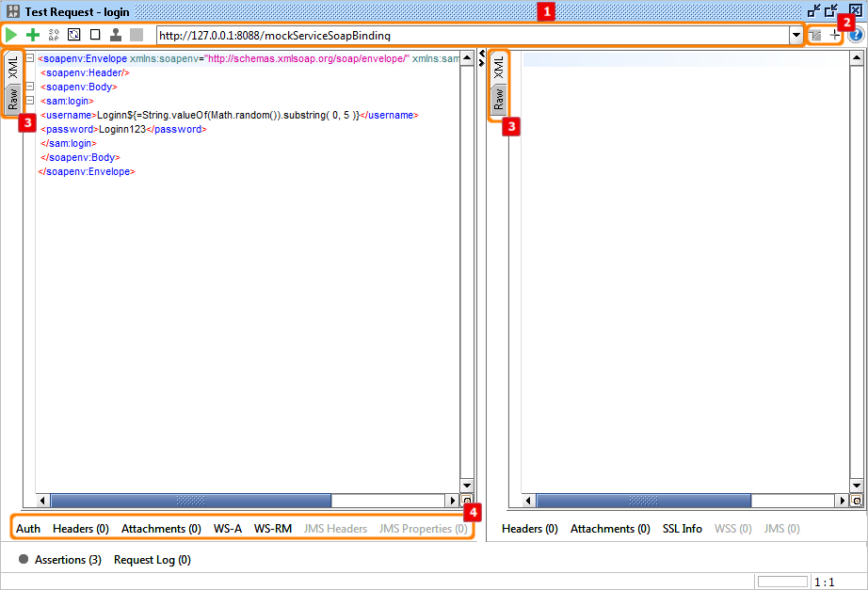
Task: Add an assertion with the green plus icon
Action: [33, 35]
